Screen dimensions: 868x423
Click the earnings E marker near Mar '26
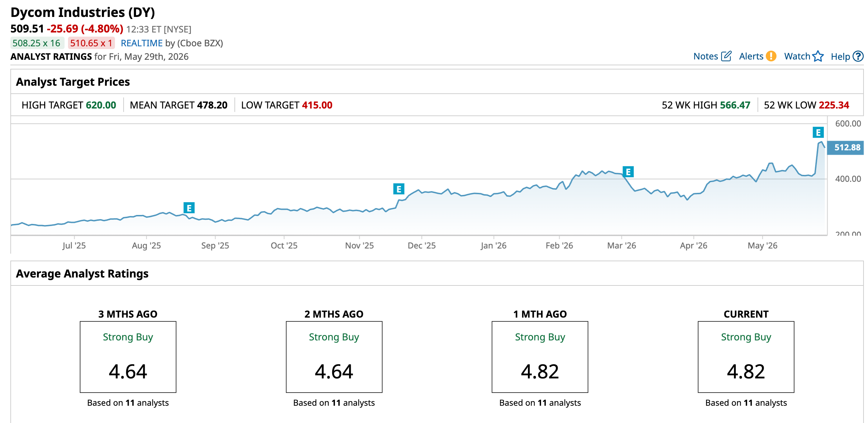(x=628, y=172)
